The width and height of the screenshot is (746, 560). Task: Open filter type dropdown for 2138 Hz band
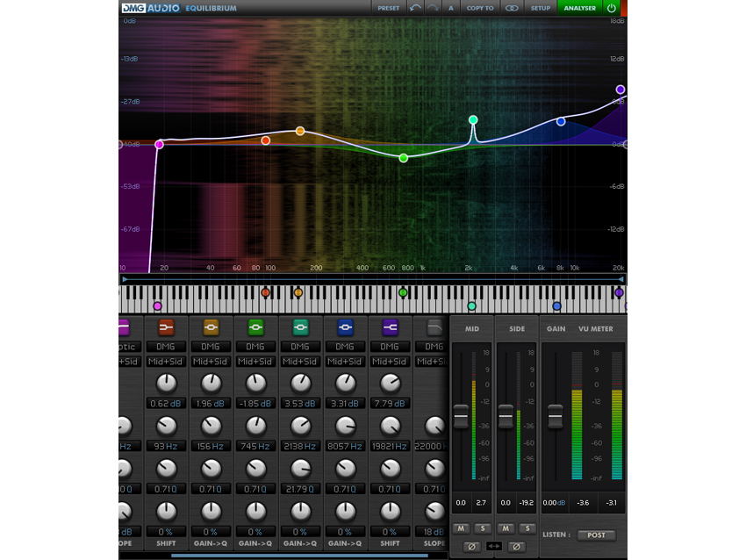(x=300, y=347)
